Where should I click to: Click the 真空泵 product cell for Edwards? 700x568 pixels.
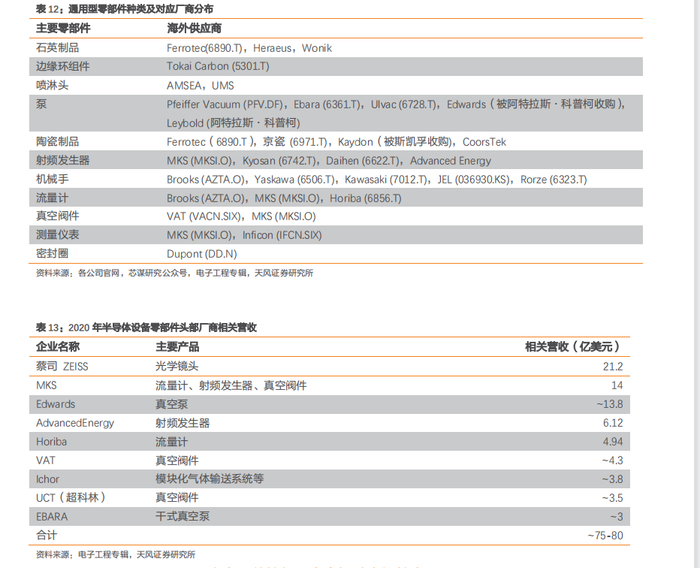171,404
